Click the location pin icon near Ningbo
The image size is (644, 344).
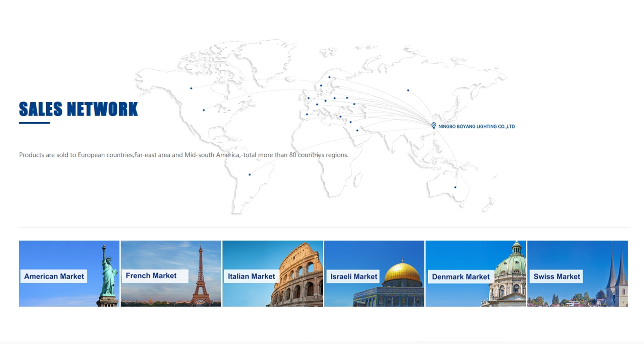tap(433, 126)
